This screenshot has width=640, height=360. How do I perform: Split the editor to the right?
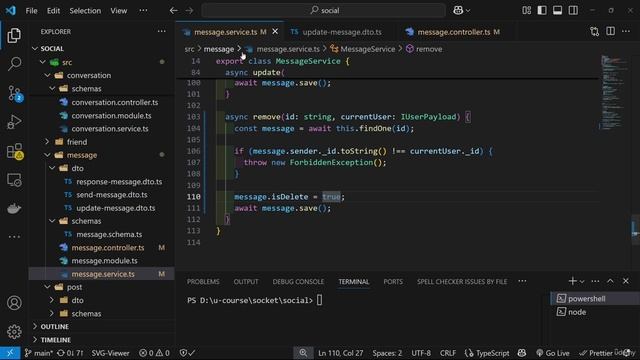611,31
